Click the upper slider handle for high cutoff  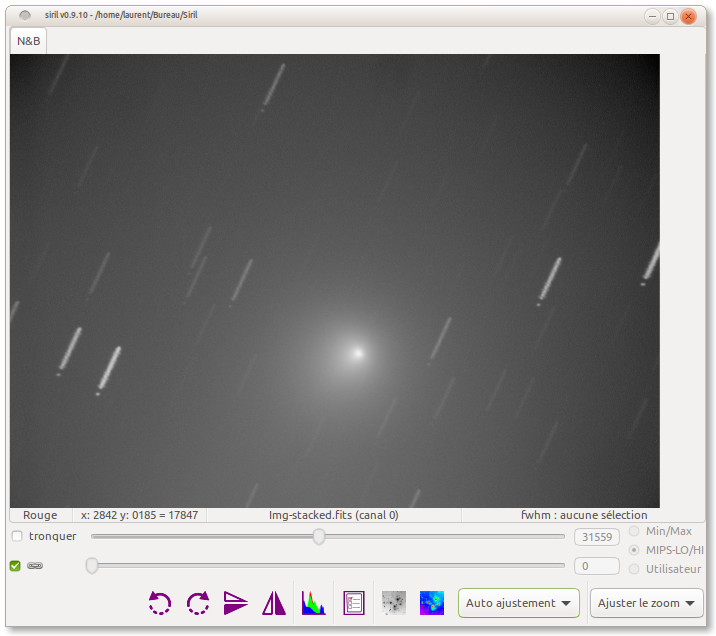319,537
